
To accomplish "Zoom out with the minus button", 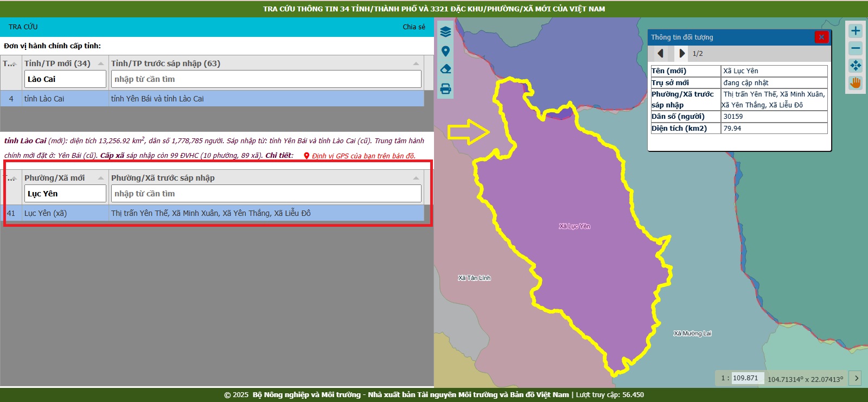I will coord(856,48).
